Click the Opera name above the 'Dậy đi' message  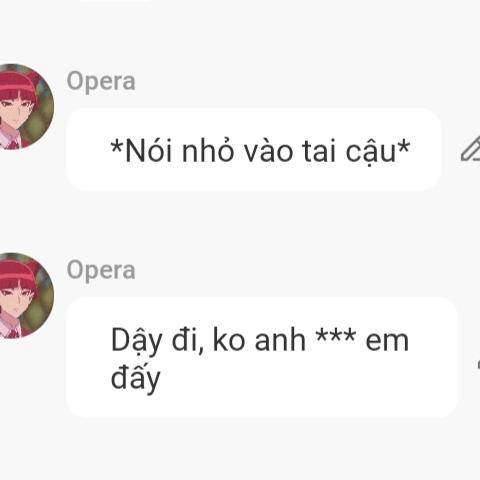[x=101, y=271]
